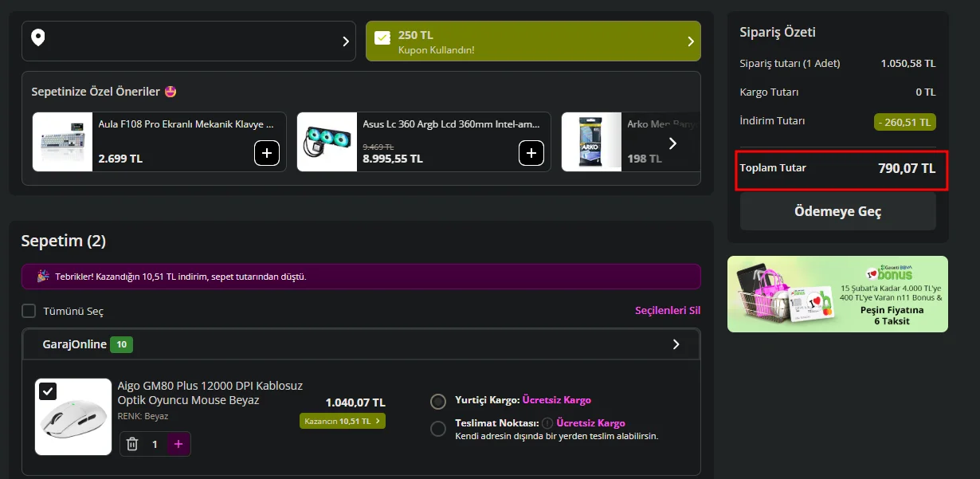
Task: Click party popper icon in Tebrikler banner
Action: click(43, 276)
